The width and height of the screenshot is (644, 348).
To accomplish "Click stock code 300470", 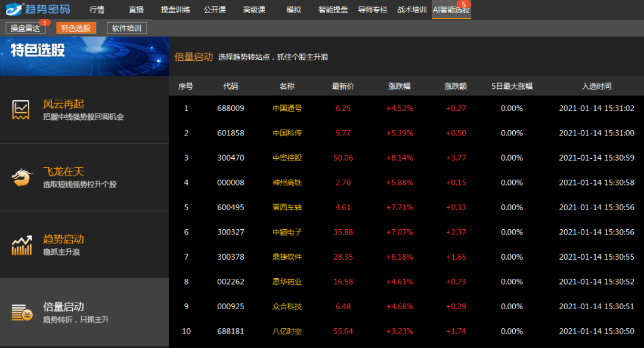I will (x=230, y=158).
